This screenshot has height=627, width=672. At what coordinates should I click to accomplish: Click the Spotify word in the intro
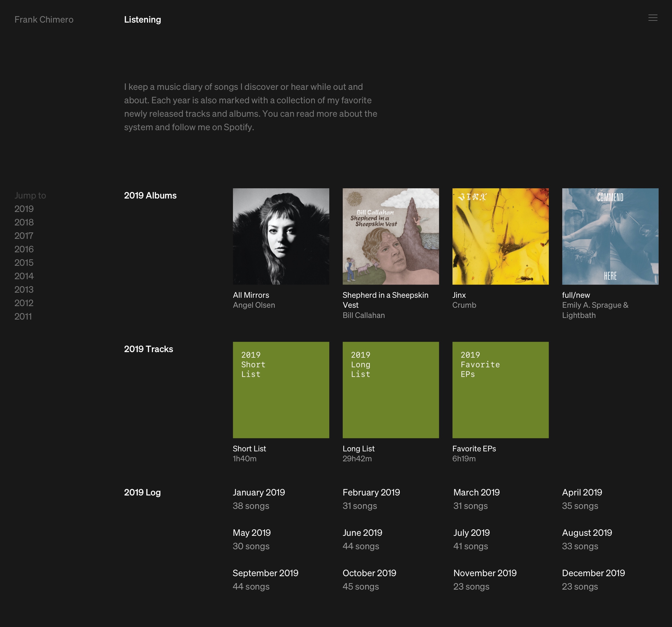click(x=238, y=127)
